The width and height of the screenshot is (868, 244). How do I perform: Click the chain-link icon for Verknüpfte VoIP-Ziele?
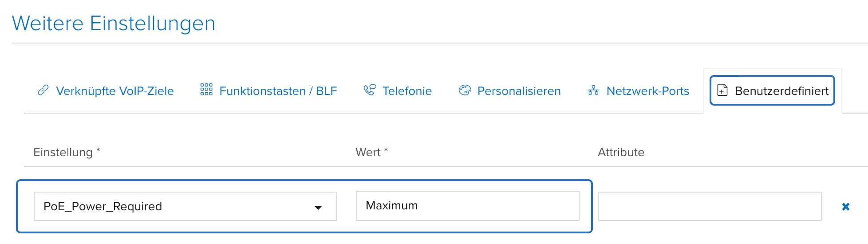43,91
